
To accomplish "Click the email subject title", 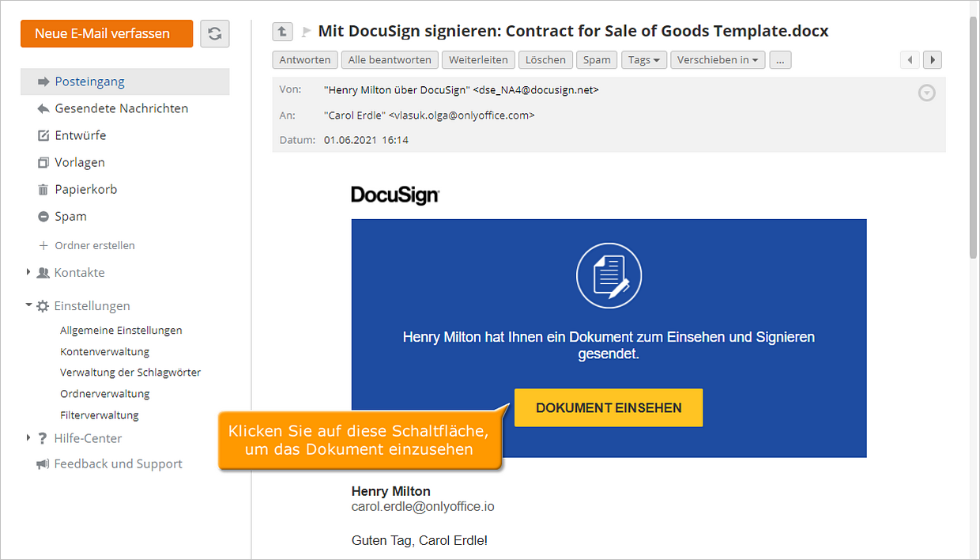I will [x=573, y=32].
